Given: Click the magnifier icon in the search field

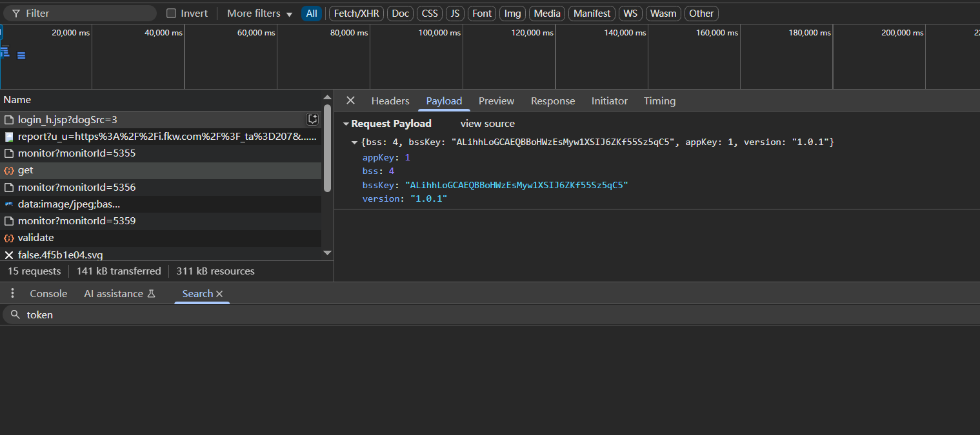Looking at the screenshot, I should tap(15, 314).
